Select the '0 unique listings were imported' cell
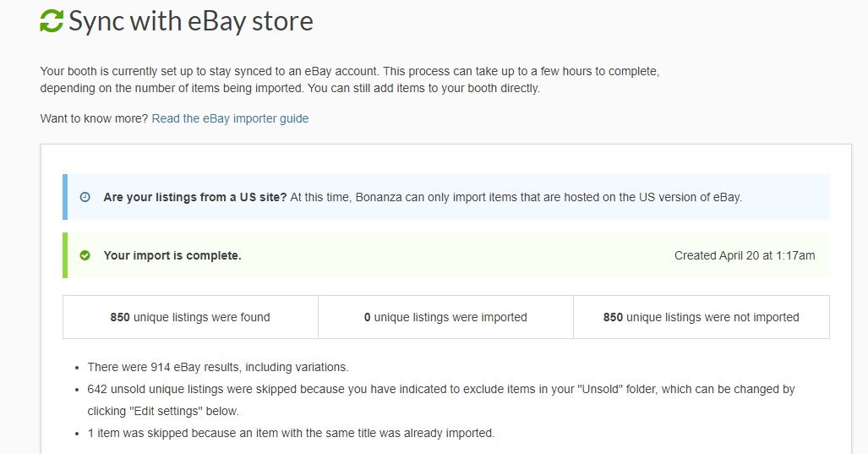This screenshot has width=868, height=454. click(445, 317)
